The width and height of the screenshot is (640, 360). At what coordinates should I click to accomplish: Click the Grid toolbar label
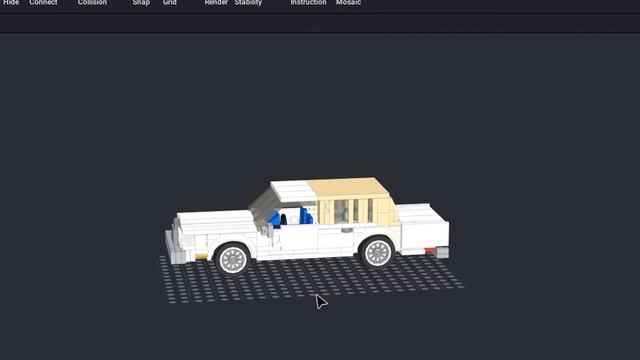point(170,2)
